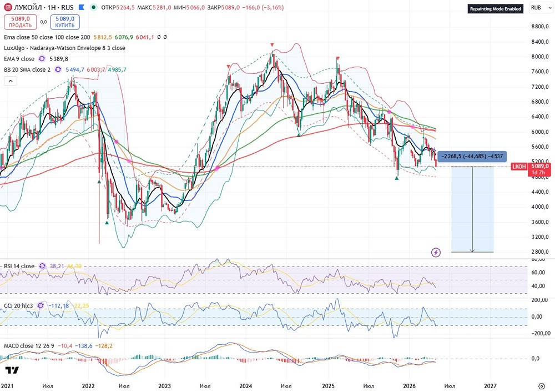
Task: Click lowest green triangle under 2022 bottom
Action: 107,223
